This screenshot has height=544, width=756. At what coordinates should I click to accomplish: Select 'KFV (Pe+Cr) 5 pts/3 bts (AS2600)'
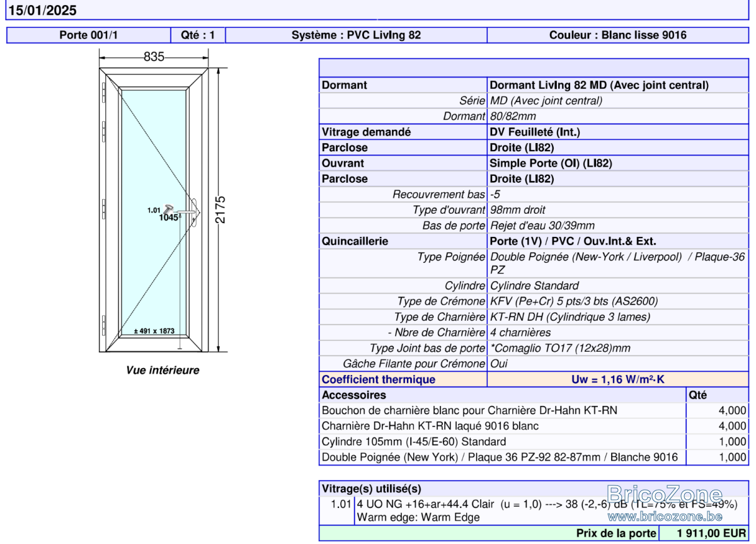574,301
